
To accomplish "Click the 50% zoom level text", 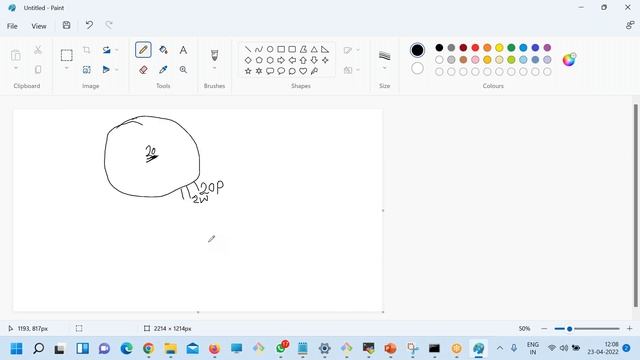I will tap(524, 329).
